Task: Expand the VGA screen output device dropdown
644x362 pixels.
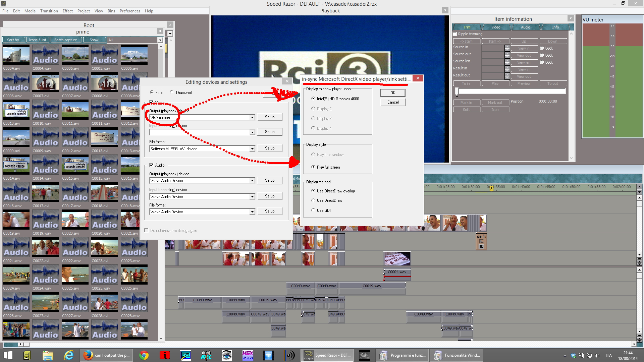Action: point(252,118)
